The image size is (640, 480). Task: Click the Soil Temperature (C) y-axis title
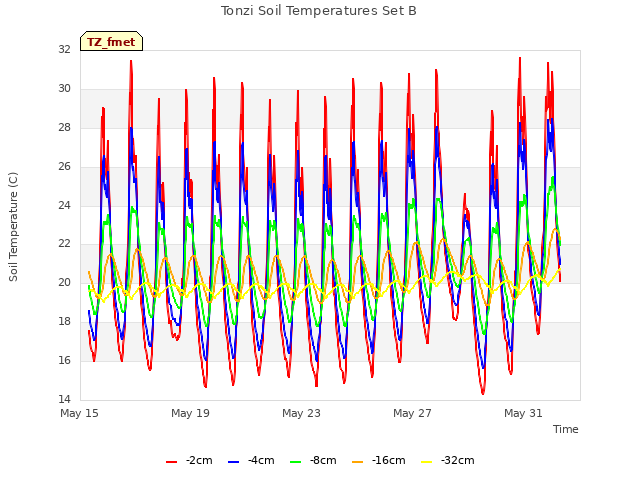(13, 227)
